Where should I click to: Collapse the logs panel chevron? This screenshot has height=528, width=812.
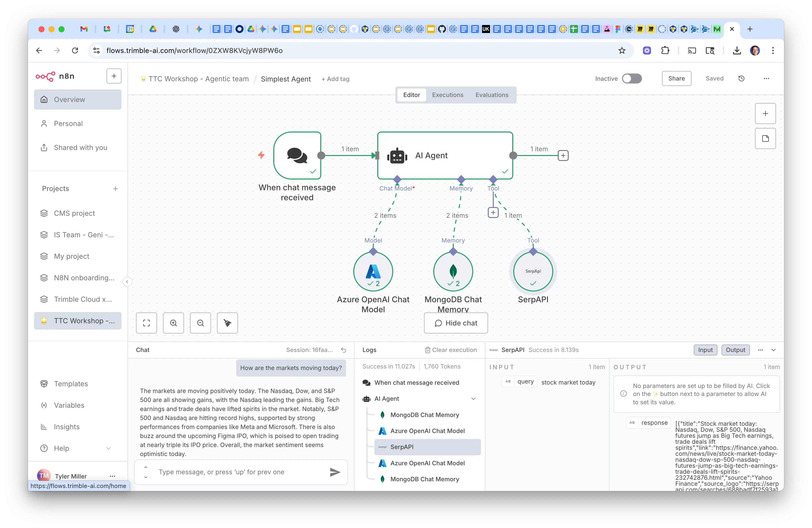(x=773, y=350)
